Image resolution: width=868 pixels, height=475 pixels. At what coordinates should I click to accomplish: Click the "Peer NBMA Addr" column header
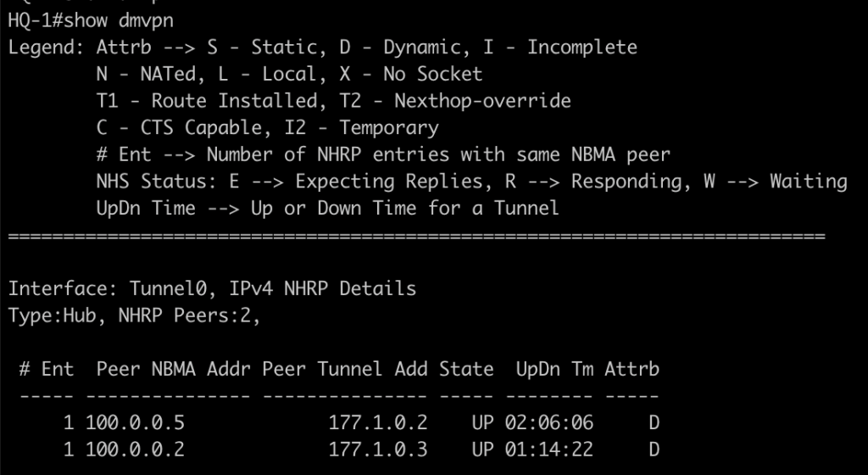click(x=174, y=369)
